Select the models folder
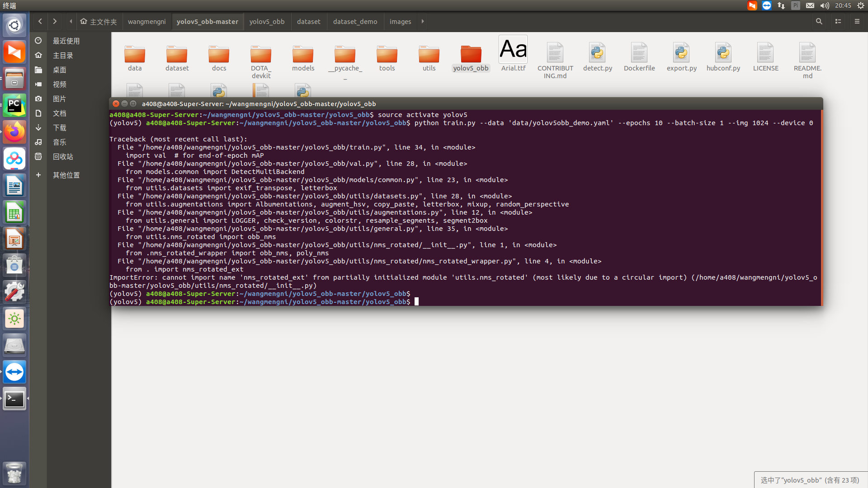The height and width of the screenshot is (488, 868). (303, 58)
